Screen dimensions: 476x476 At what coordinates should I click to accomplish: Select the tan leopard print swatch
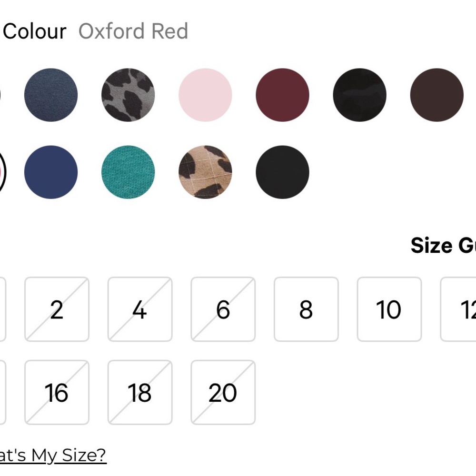pos(205,172)
